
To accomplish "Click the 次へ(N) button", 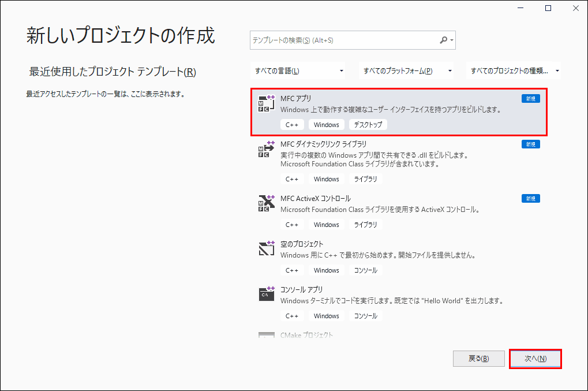I will click(535, 359).
